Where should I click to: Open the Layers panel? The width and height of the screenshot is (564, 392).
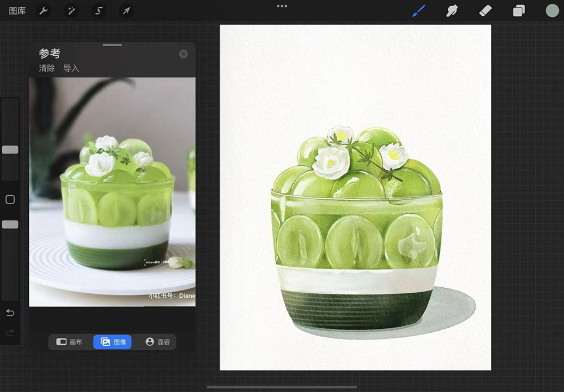[x=518, y=11]
